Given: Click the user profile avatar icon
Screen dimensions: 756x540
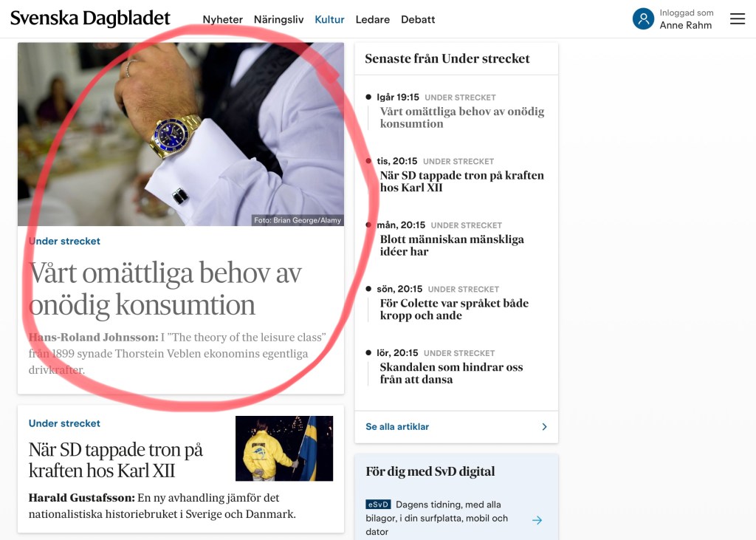Looking at the screenshot, I should [x=643, y=18].
